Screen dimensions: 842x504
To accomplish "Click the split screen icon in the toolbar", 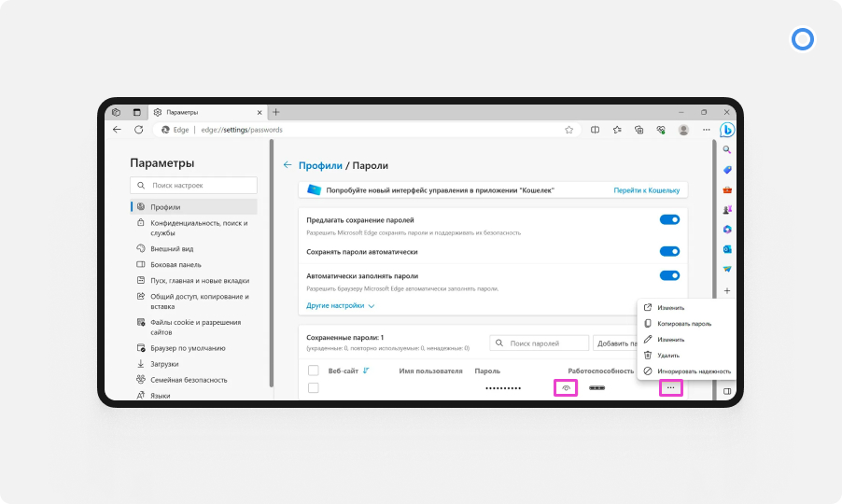I will (595, 130).
